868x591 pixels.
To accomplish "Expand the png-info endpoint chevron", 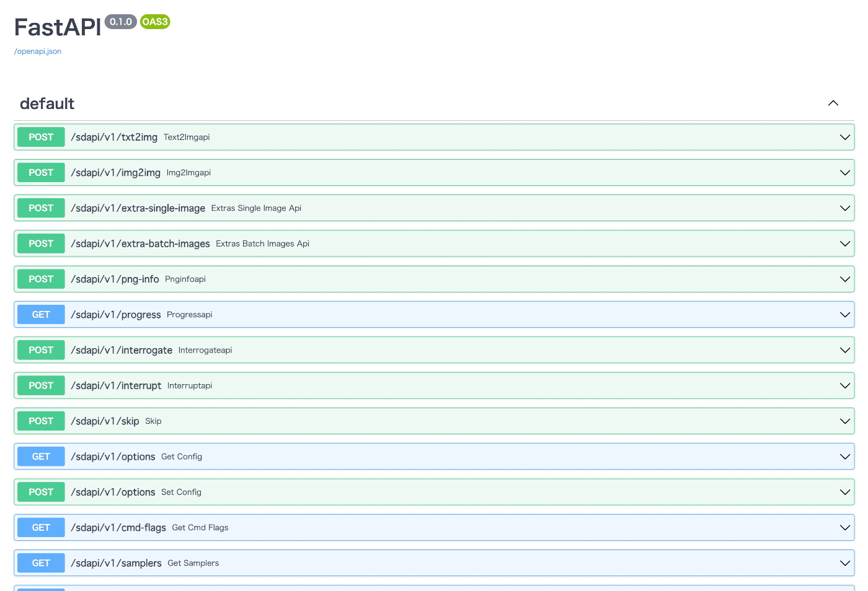I will 844,279.
